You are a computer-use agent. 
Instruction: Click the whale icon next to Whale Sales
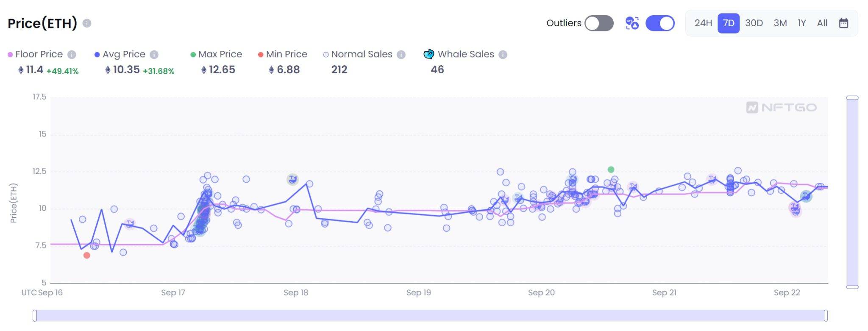(429, 54)
